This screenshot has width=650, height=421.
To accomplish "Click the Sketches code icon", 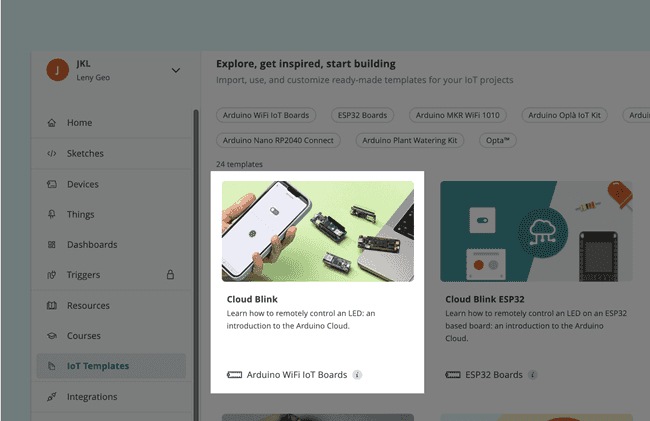I will pos(51,154).
